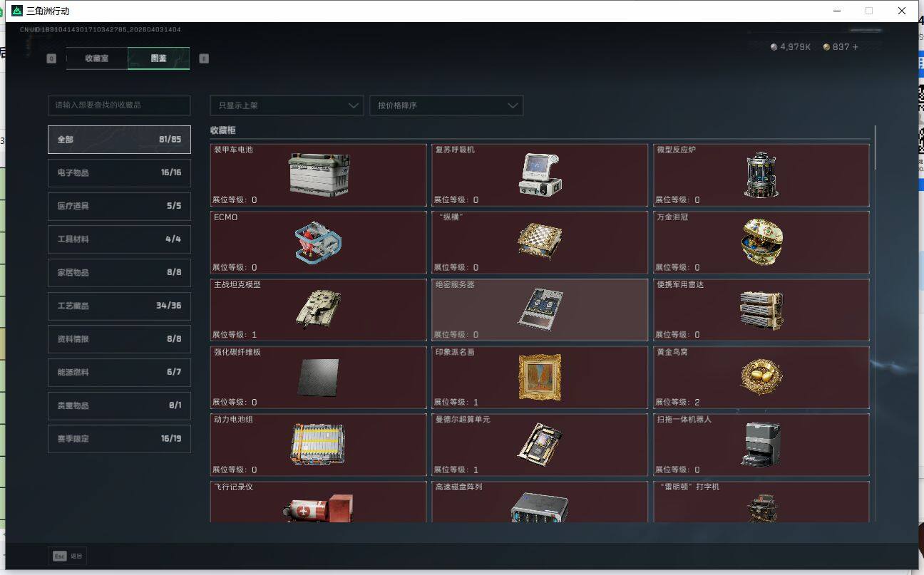Click the 837 currency amount
Viewport: 924px width, 575px height.
coord(841,47)
